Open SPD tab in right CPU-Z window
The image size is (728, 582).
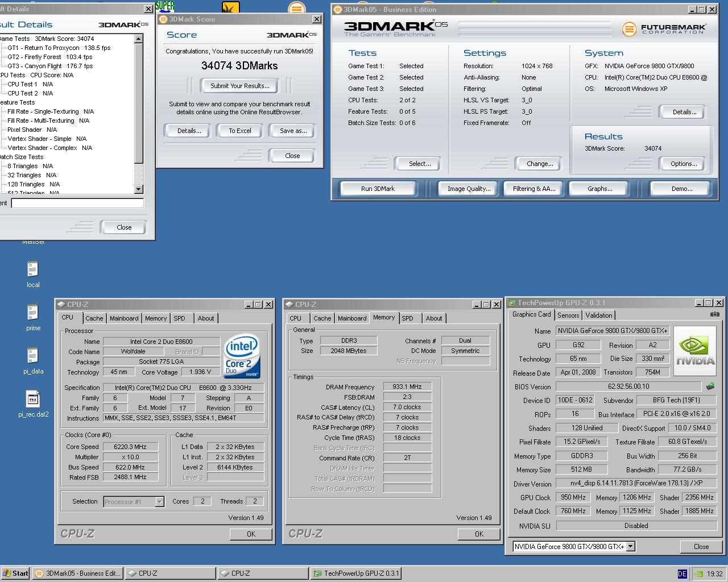click(x=408, y=318)
